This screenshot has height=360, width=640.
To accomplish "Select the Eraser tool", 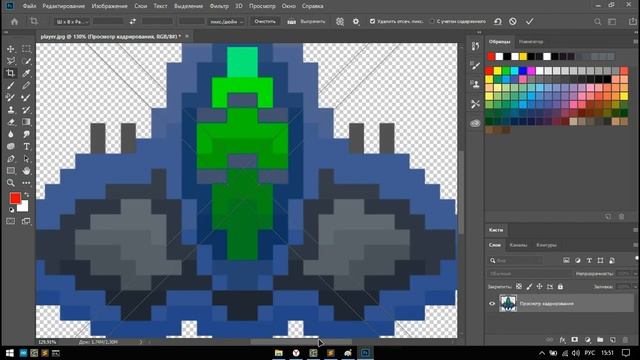I will pyautogui.click(x=11, y=122).
